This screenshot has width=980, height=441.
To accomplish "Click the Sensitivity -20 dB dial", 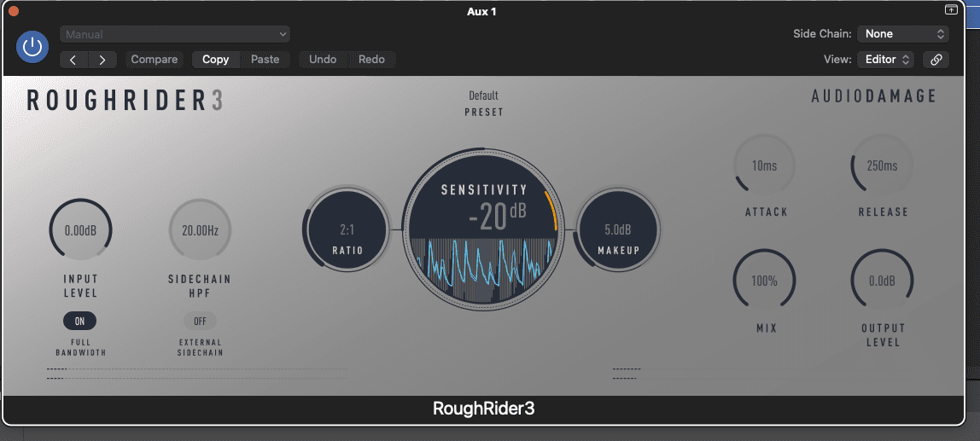I will [x=484, y=229].
